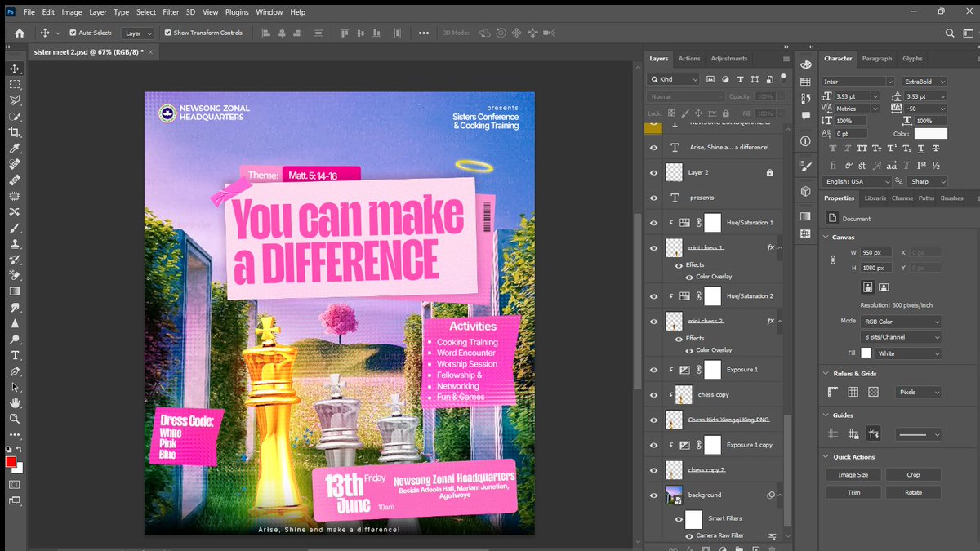Open the Filter menu
This screenshot has height=551, width=980.
tap(171, 12)
